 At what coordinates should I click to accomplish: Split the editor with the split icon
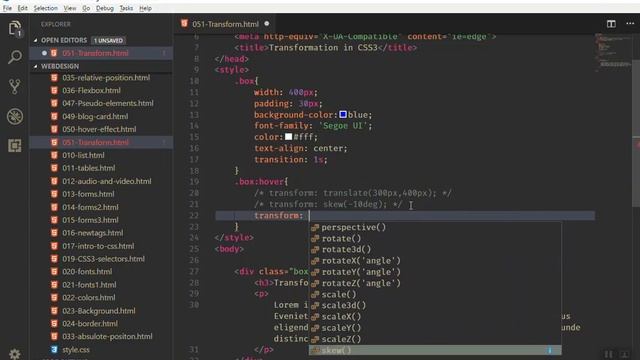click(x=611, y=24)
